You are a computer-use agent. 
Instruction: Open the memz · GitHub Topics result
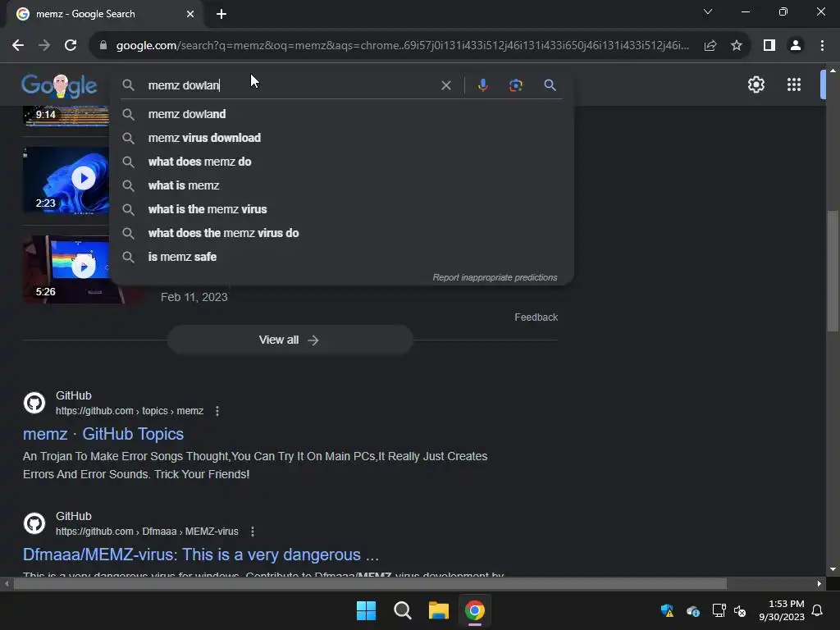(x=103, y=434)
